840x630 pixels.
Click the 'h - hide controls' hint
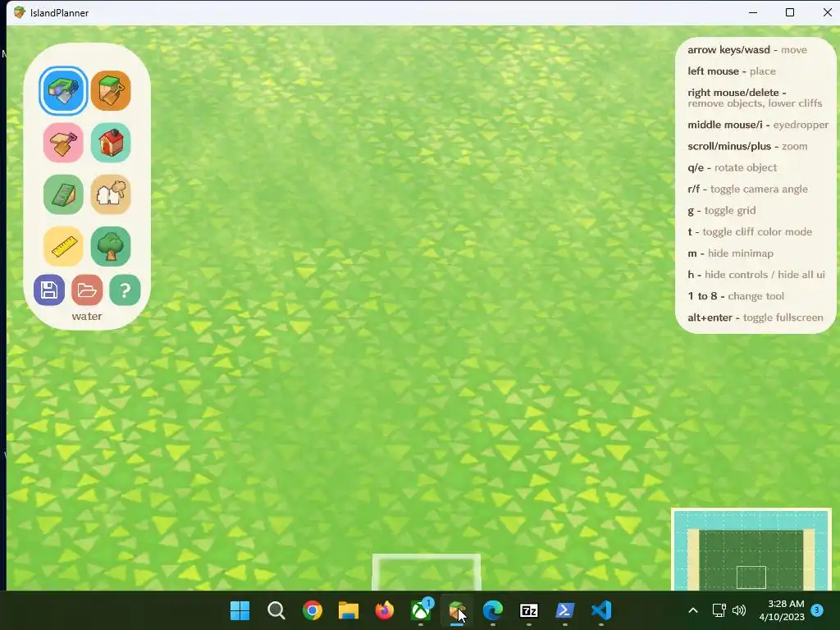click(x=756, y=275)
